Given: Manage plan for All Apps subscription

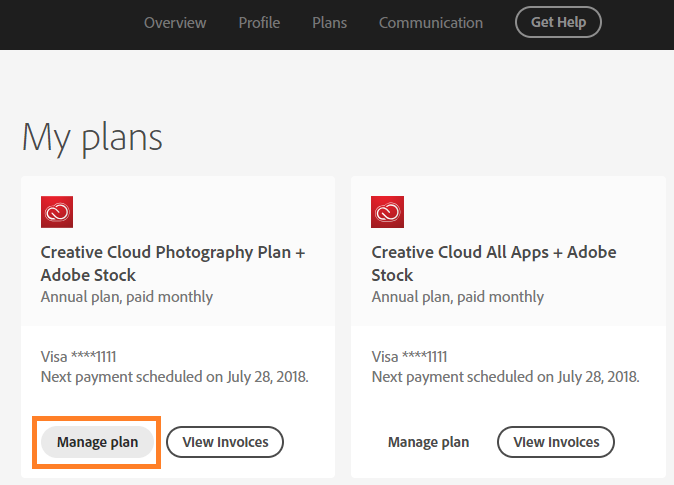Looking at the screenshot, I should [428, 442].
